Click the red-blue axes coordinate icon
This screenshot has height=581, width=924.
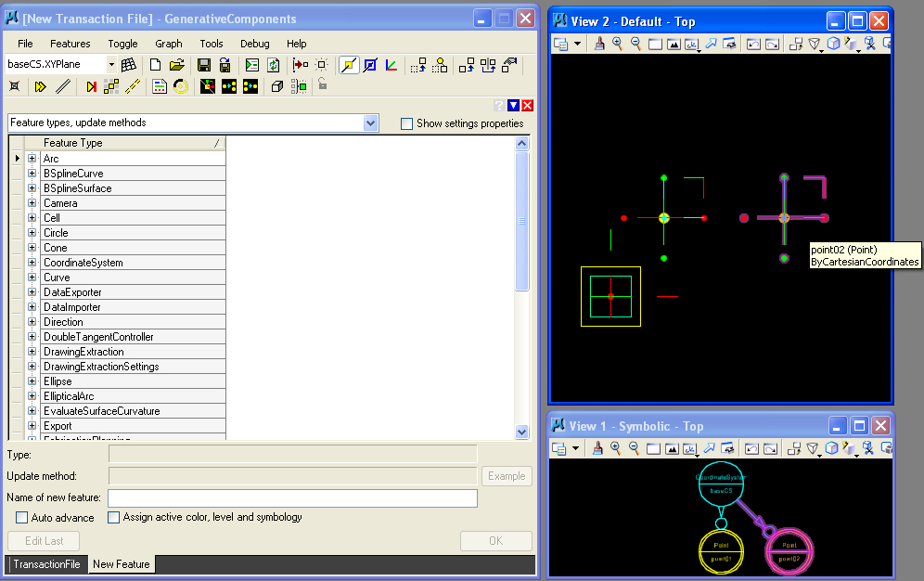click(391, 65)
